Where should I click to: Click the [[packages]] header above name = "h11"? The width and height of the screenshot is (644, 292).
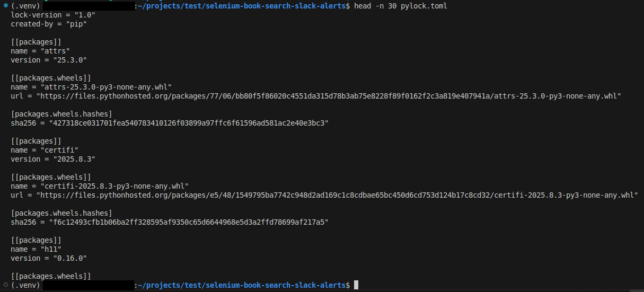click(x=36, y=240)
